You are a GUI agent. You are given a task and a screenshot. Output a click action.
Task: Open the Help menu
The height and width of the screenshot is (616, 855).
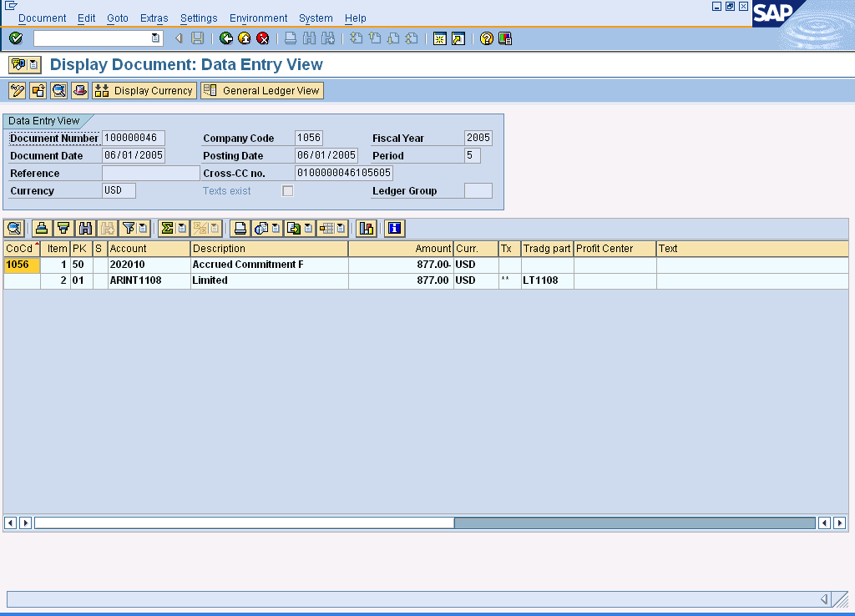click(x=356, y=18)
